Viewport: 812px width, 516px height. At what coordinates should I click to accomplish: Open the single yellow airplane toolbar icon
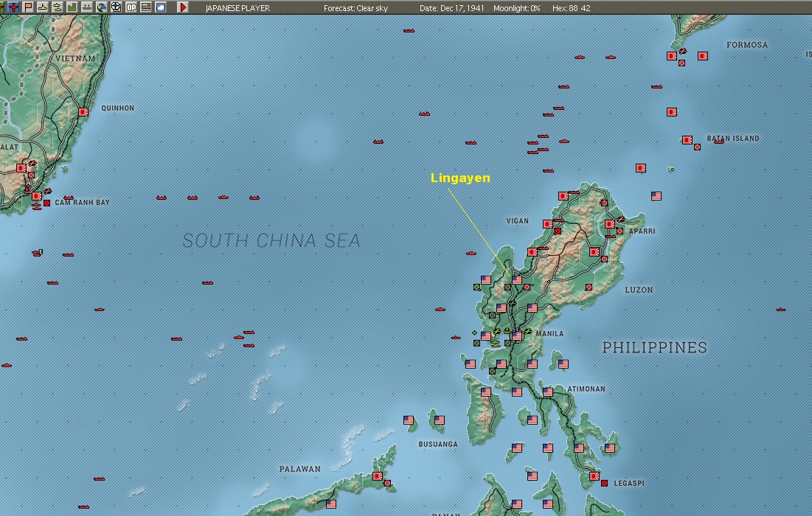(43, 7)
